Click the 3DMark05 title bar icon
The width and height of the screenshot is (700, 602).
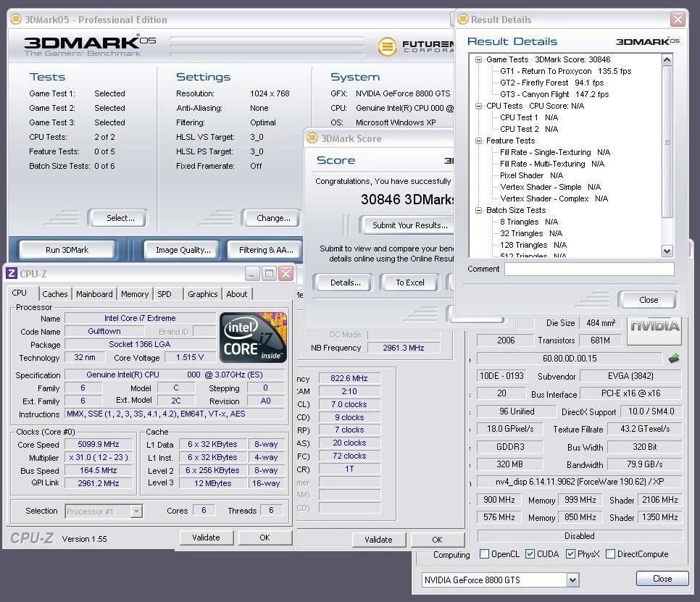pos(16,19)
